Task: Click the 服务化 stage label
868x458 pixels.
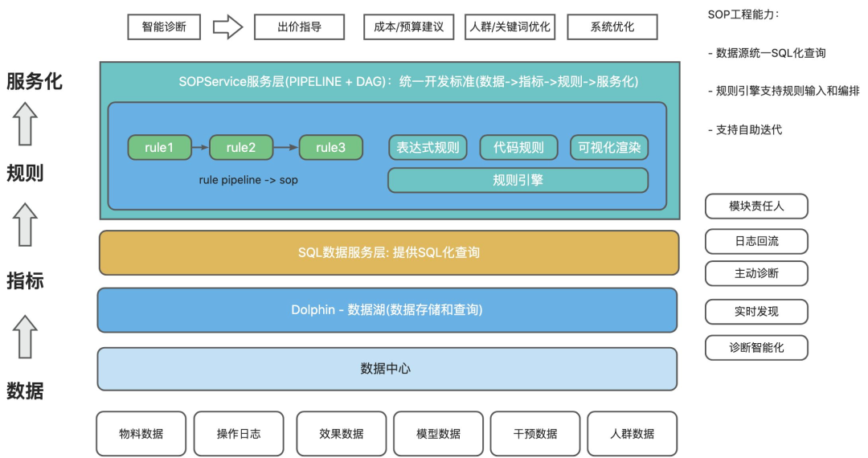Action: click(35, 81)
